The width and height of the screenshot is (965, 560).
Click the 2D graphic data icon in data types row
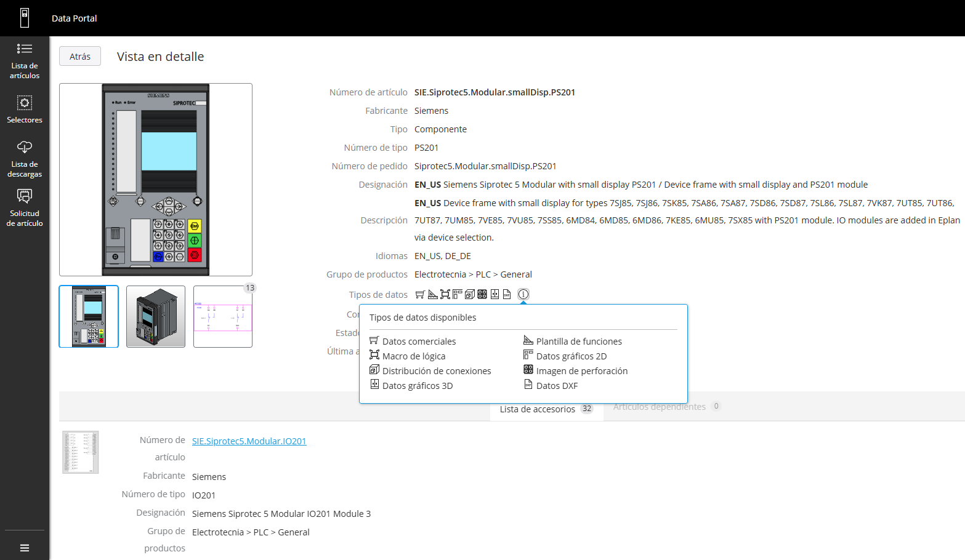coord(457,295)
